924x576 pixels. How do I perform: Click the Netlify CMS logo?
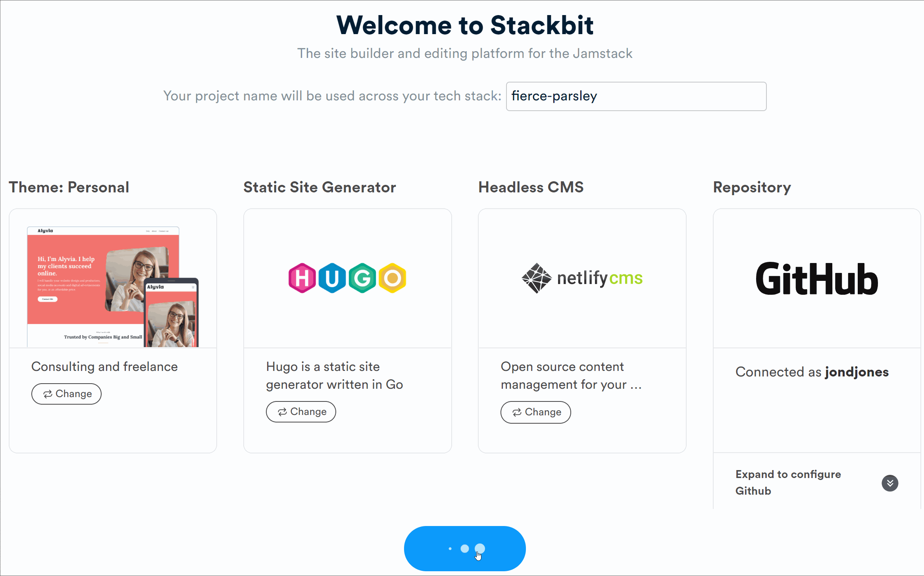coord(582,278)
